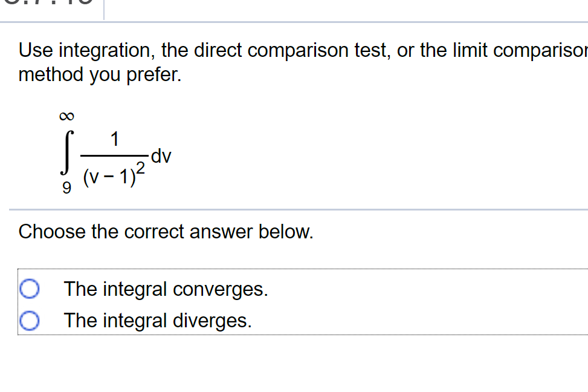This screenshot has height=392, width=588.
Task: Click the numerator 1 in the fraction
Action: (115, 138)
